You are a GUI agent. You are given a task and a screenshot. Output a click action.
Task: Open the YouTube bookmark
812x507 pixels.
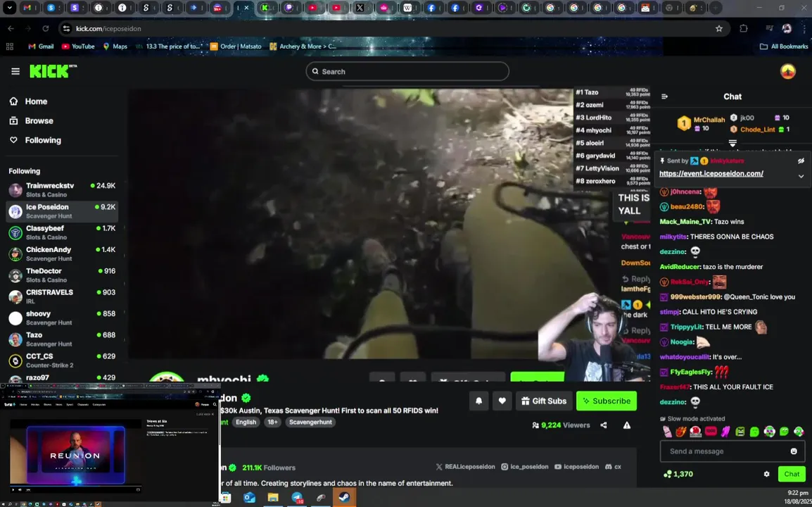(78, 46)
